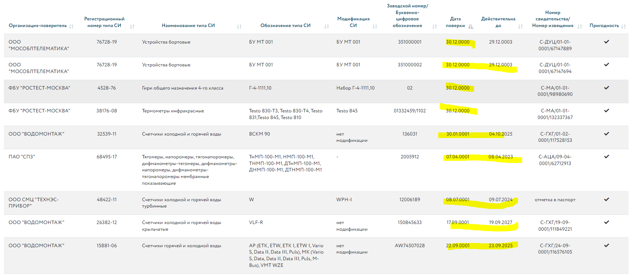Click active sort icon by Дата поверки
This screenshot has width=644, height=276.
[x=471, y=26]
